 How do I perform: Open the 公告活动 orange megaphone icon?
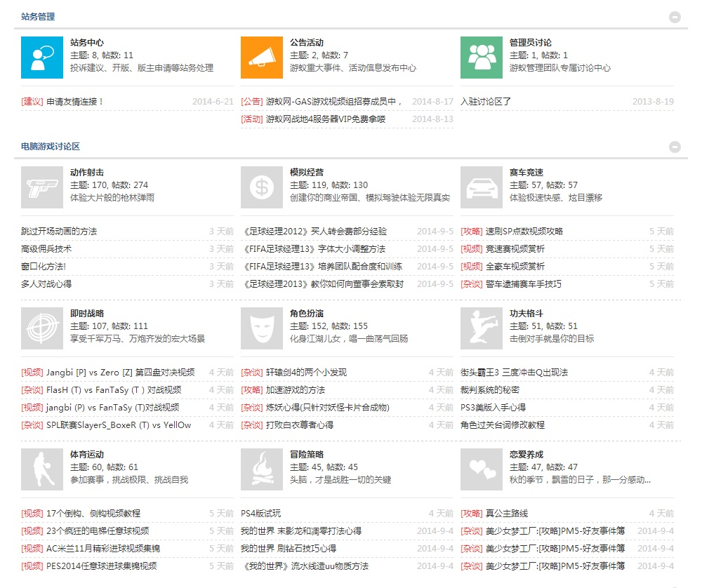click(x=262, y=58)
